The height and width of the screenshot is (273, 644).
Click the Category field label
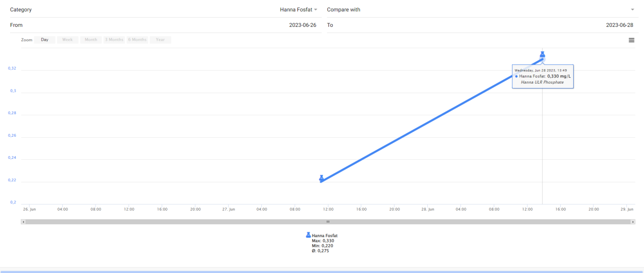click(x=20, y=10)
